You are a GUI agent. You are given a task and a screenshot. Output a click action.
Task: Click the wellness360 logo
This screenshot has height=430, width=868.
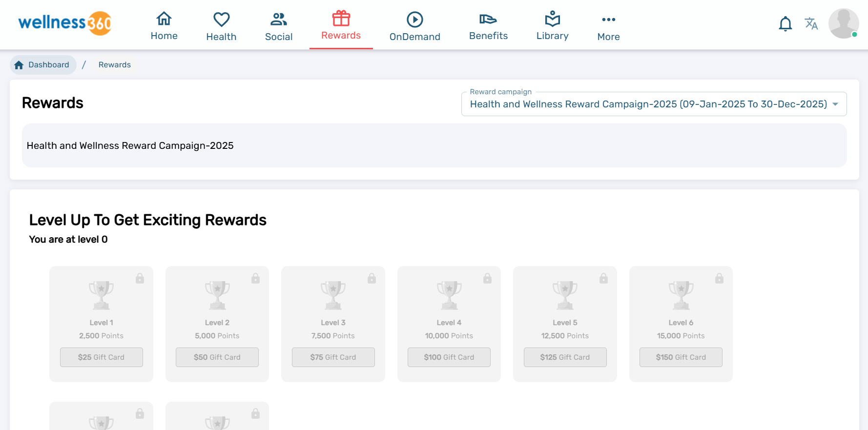tap(65, 23)
